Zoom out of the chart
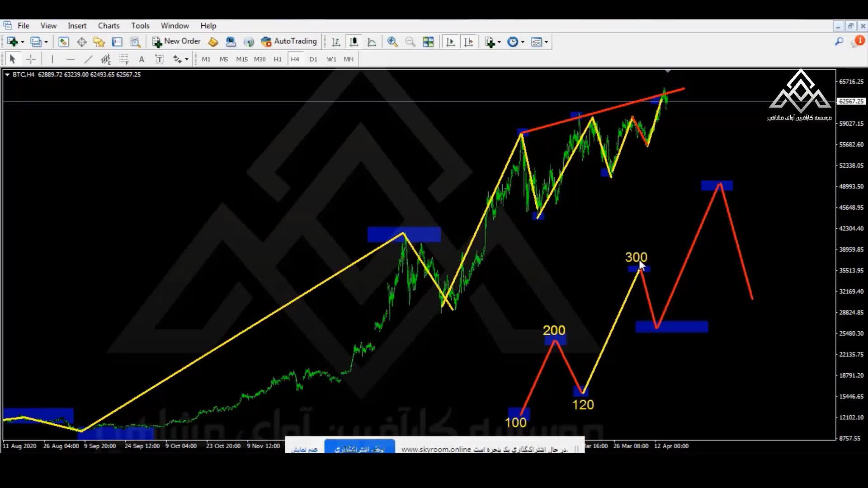The height and width of the screenshot is (488, 868). tap(410, 42)
